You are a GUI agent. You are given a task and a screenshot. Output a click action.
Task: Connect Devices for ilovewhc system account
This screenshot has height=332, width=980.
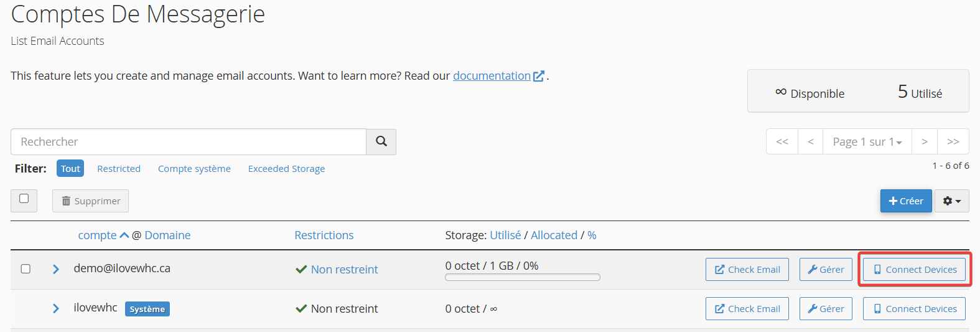coord(914,309)
